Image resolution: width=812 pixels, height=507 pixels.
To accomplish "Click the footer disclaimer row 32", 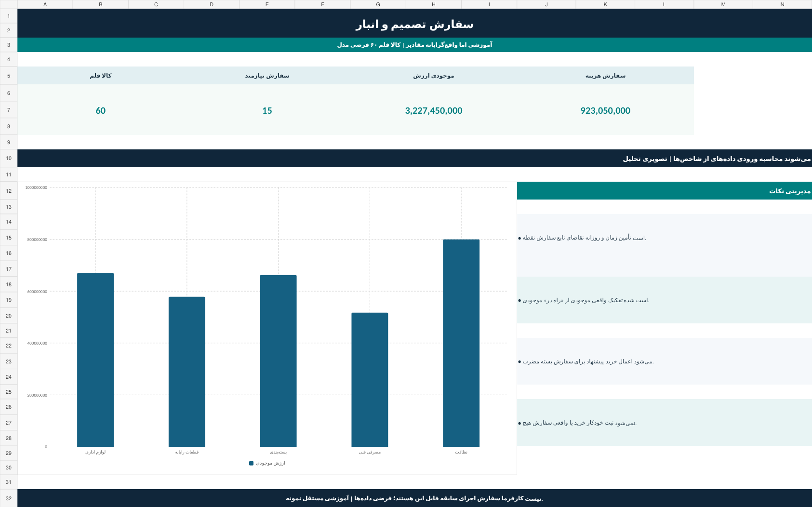I will click(414, 498).
